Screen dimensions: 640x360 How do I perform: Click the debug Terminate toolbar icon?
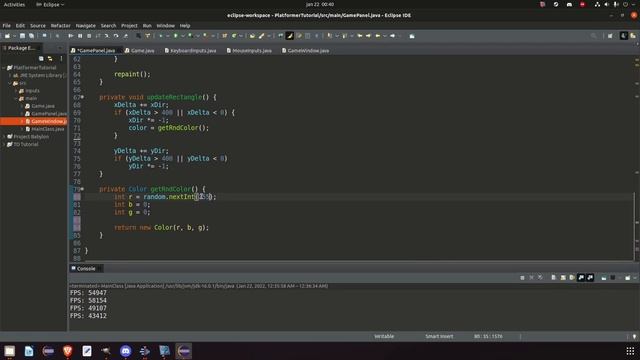pos(89,36)
